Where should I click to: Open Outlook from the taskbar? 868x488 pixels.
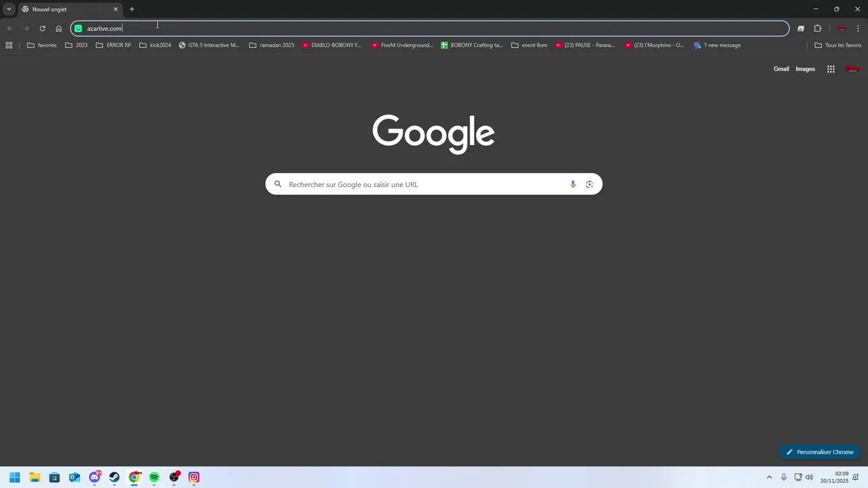75,477
